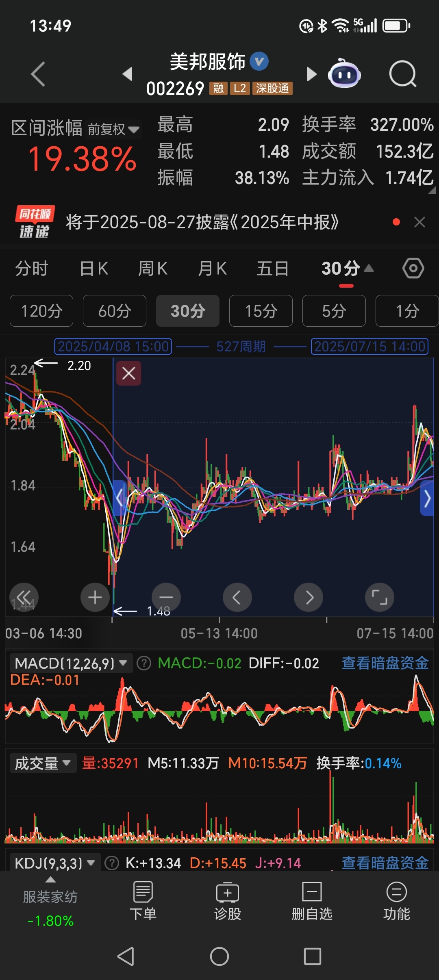The image size is (439, 980).
Task: Tap the 融 margin badge
Action: (x=218, y=88)
